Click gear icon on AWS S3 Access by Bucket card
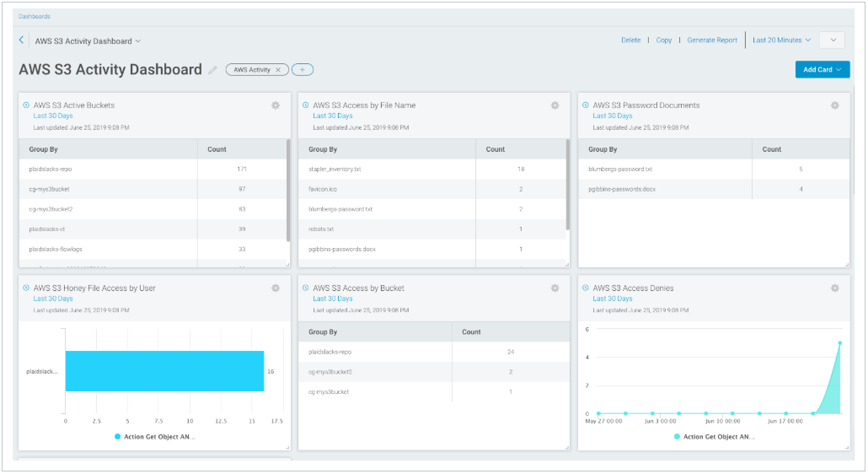868x474 pixels. pos(555,288)
